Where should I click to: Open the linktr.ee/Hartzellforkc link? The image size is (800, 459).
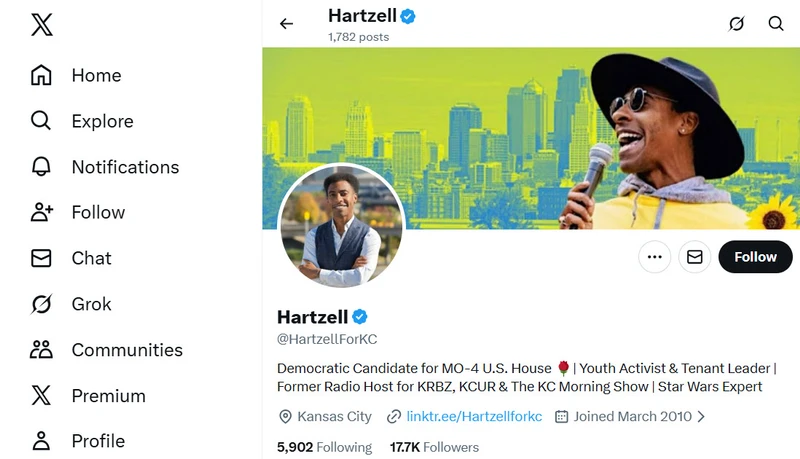point(474,417)
